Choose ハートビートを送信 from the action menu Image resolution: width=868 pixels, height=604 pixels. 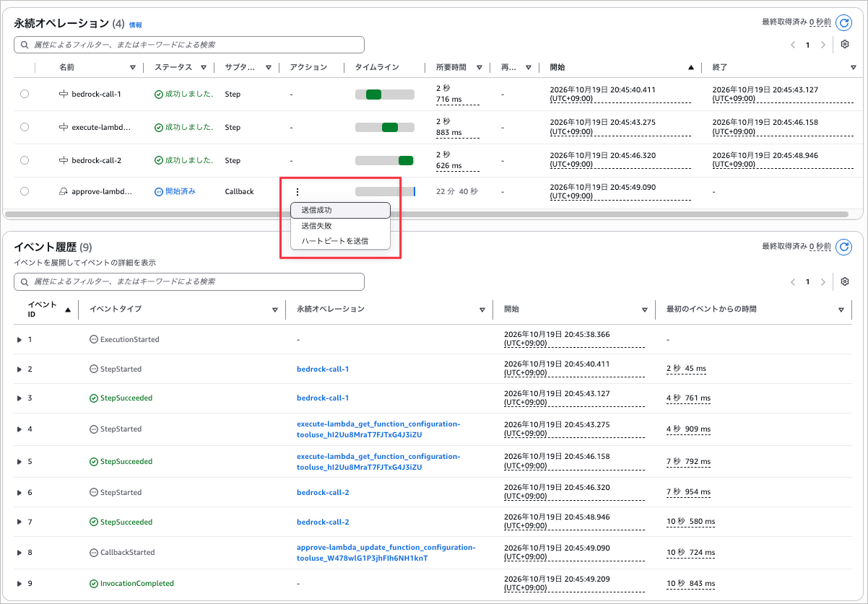point(340,241)
